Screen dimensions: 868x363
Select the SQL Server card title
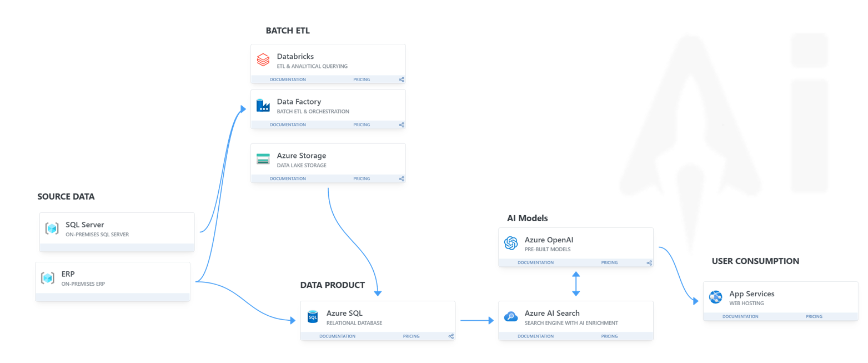(x=85, y=225)
